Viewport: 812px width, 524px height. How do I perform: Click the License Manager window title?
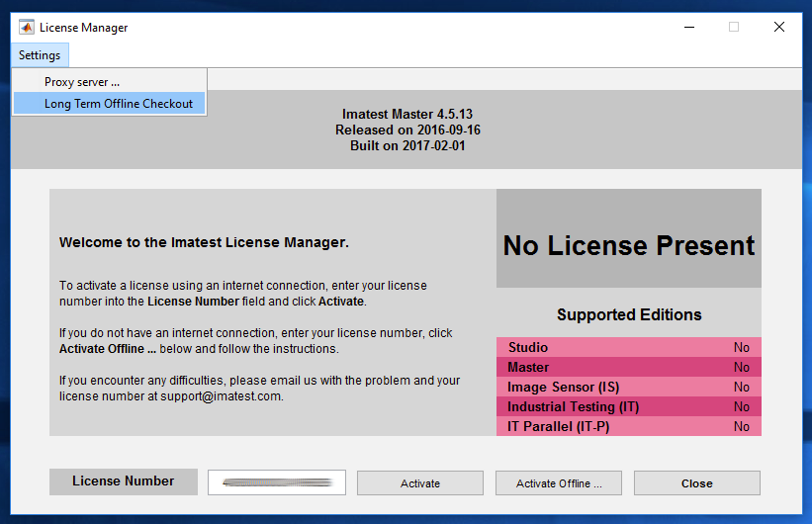coord(83,28)
